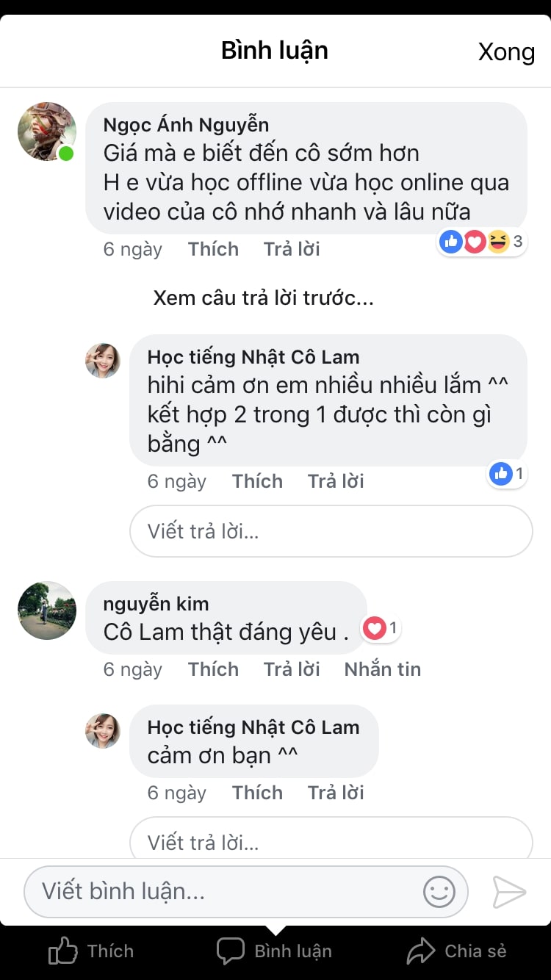551x980 pixels.
Task: Tap the thumbs-up Thích icon in bottom bar
Action: (x=63, y=951)
